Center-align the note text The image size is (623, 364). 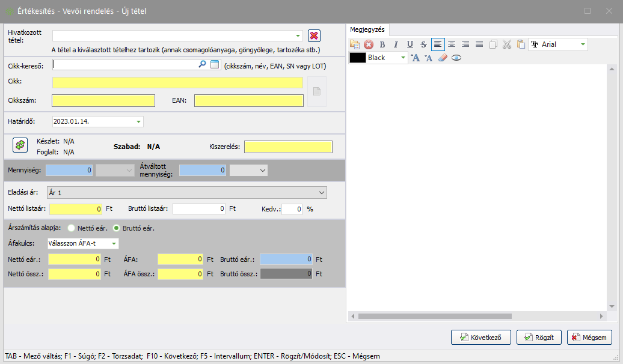(451, 44)
